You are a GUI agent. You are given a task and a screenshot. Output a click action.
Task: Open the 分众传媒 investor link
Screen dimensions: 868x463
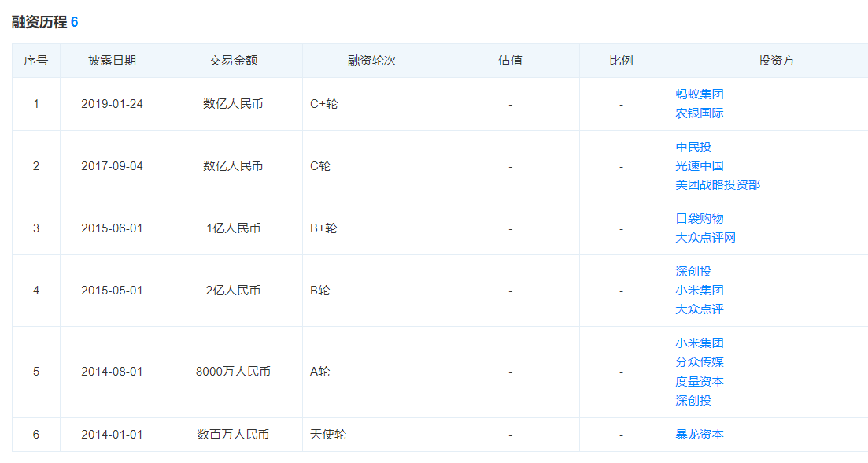[x=699, y=361]
